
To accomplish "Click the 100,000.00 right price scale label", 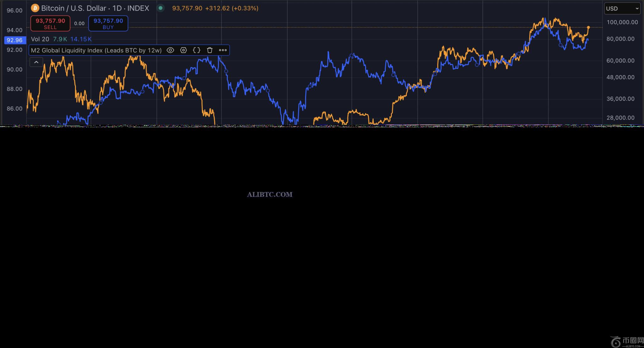I will pyautogui.click(x=622, y=22).
